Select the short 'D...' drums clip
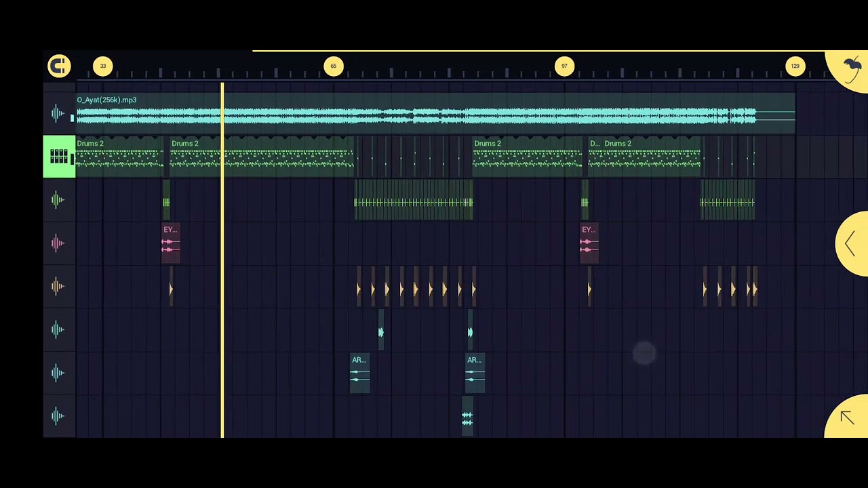Image resolution: width=868 pixels, height=488 pixels. (595, 157)
